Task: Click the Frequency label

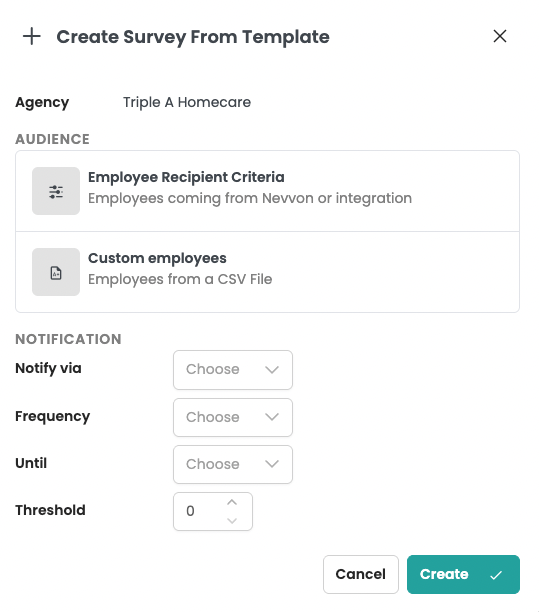Action: click(53, 416)
